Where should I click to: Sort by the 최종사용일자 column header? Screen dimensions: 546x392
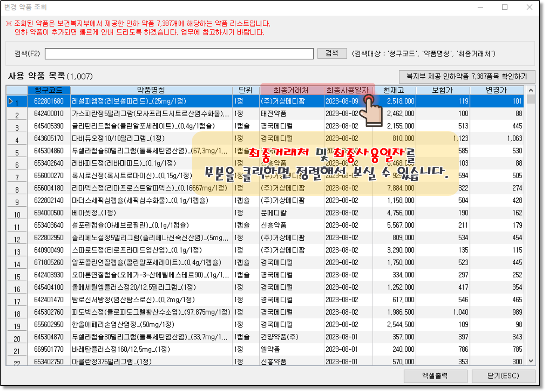point(347,90)
